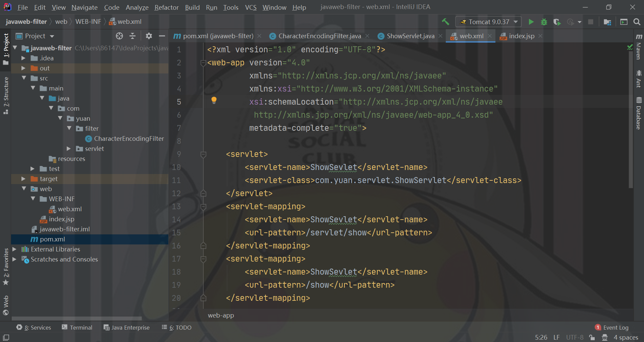Open the Ant tool window
The width and height of the screenshot is (644, 342).
click(639, 79)
